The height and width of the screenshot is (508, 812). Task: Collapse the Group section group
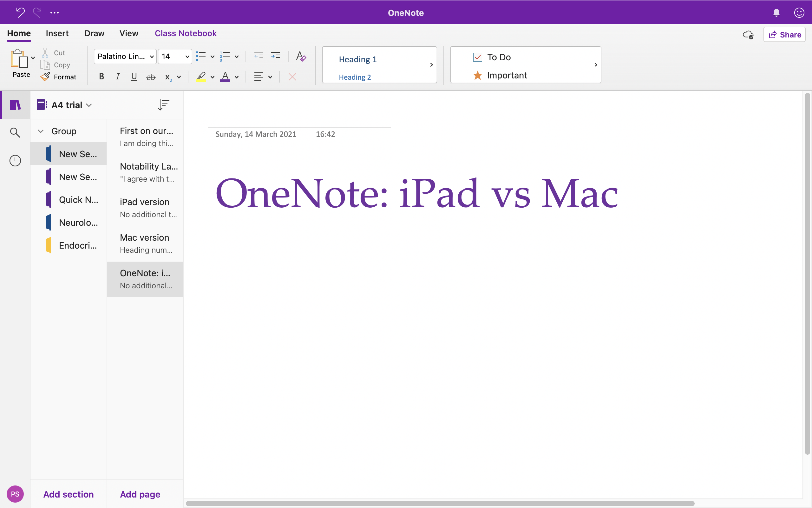pyautogui.click(x=41, y=131)
